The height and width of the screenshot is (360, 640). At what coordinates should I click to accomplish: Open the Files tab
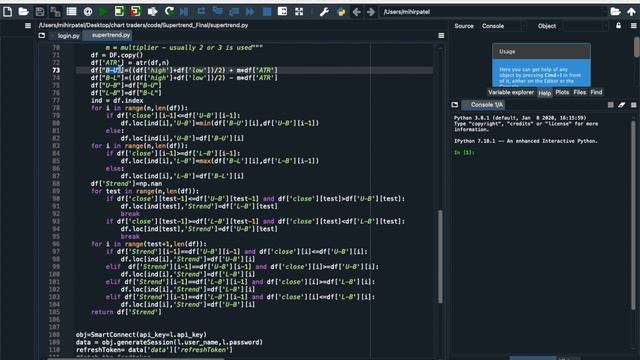(x=579, y=93)
